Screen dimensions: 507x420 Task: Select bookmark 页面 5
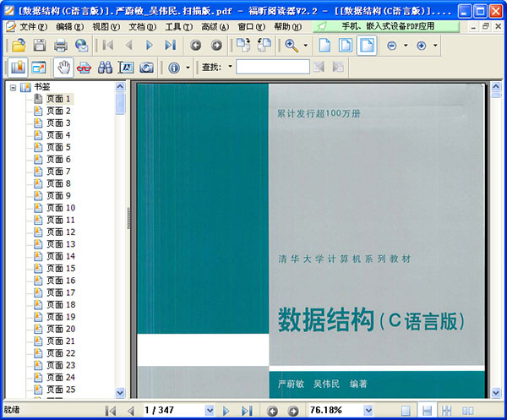[x=58, y=147]
